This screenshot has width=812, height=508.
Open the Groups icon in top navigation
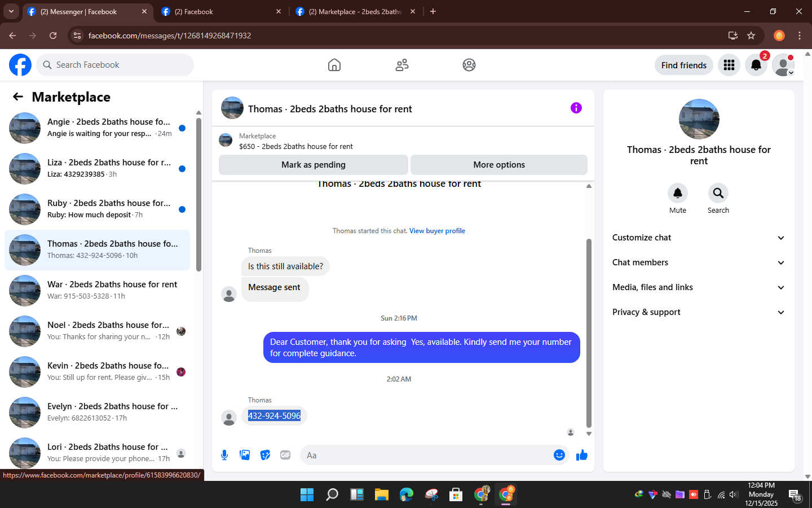point(469,65)
